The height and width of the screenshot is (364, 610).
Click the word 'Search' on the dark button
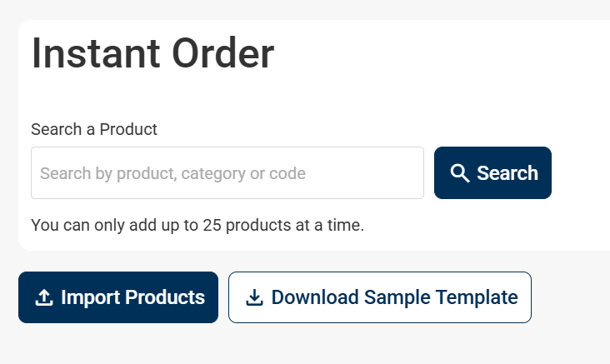507,173
